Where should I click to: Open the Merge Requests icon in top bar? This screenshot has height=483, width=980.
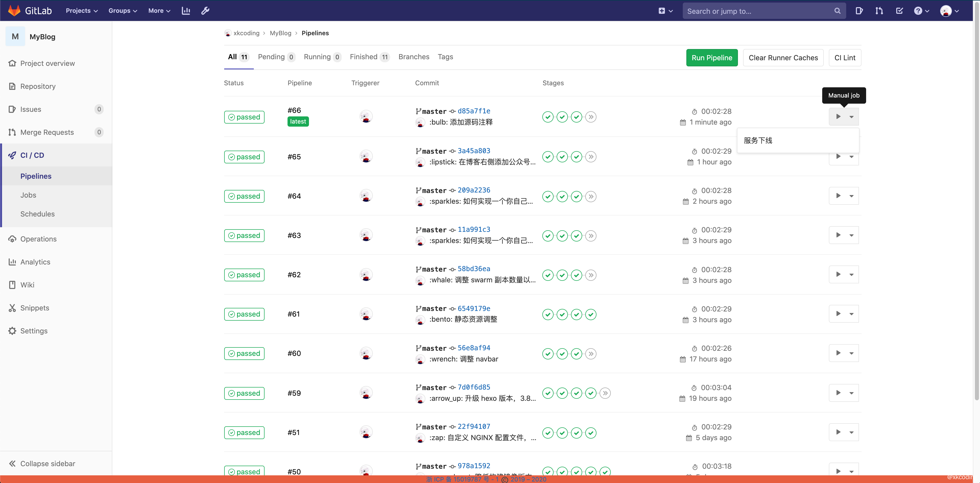879,10
